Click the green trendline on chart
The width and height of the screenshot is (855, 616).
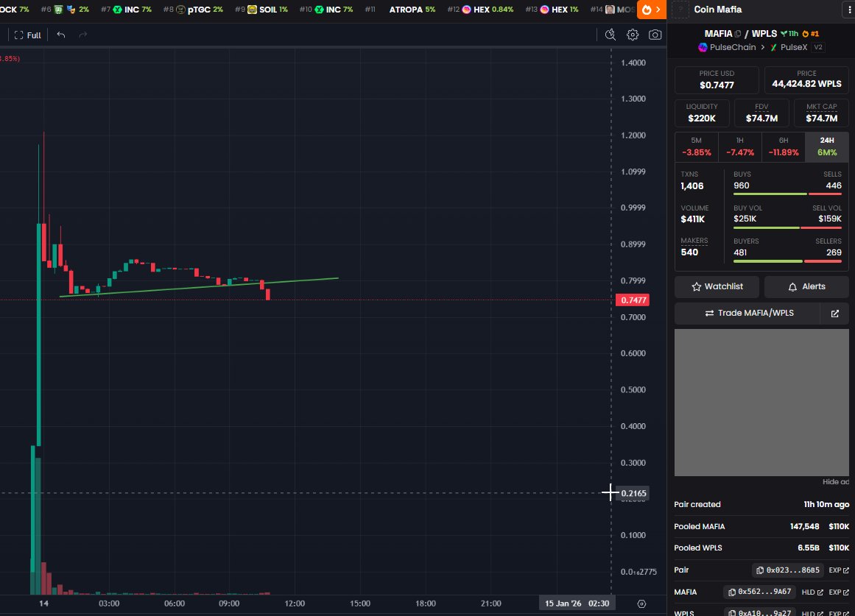click(199, 287)
